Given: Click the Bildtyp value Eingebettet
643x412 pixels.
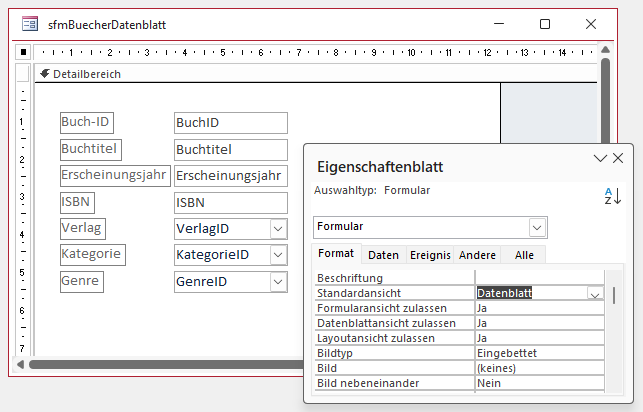Looking at the screenshot, I should point(539,353).
